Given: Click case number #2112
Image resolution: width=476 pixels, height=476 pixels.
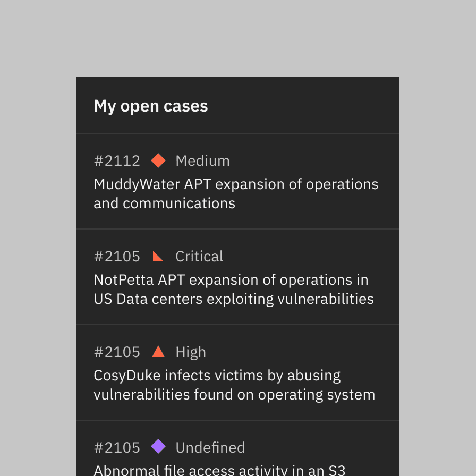Looking at the screenshot, I should click(117, 160).
